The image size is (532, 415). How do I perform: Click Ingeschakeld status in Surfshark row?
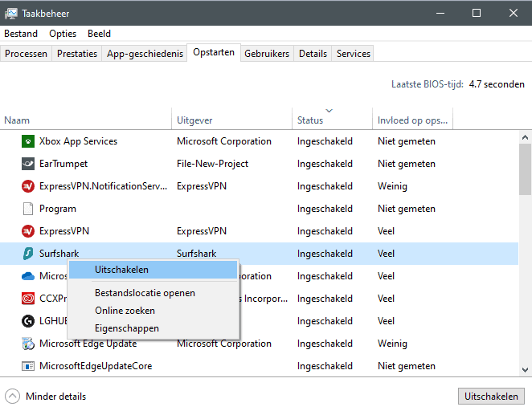325,254
